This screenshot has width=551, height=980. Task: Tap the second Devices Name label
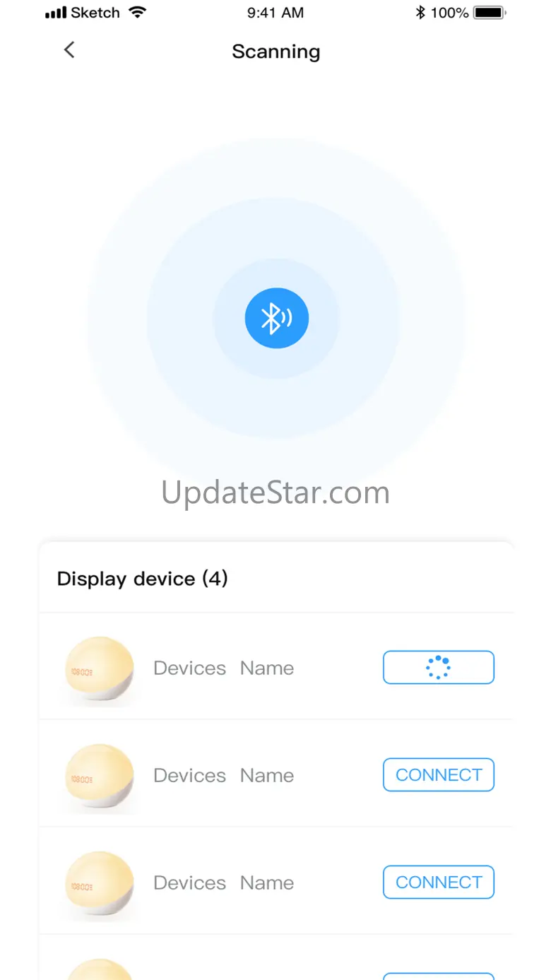tap(223, 775)
